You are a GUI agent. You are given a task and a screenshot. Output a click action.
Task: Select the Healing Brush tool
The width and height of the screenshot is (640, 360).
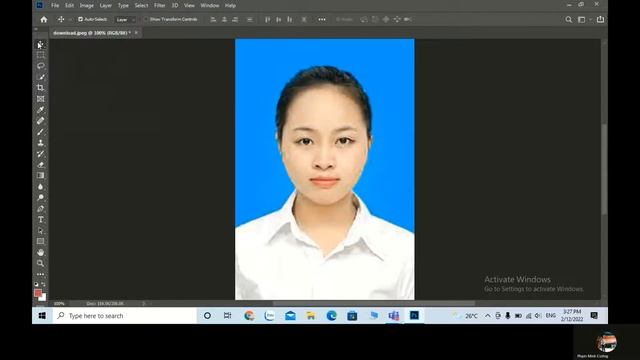pyautogui.click(x=40, y=121)
